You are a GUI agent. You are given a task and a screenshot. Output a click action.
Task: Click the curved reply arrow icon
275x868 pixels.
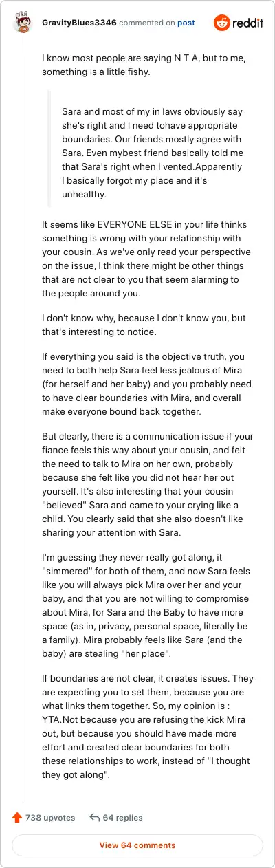95,818
